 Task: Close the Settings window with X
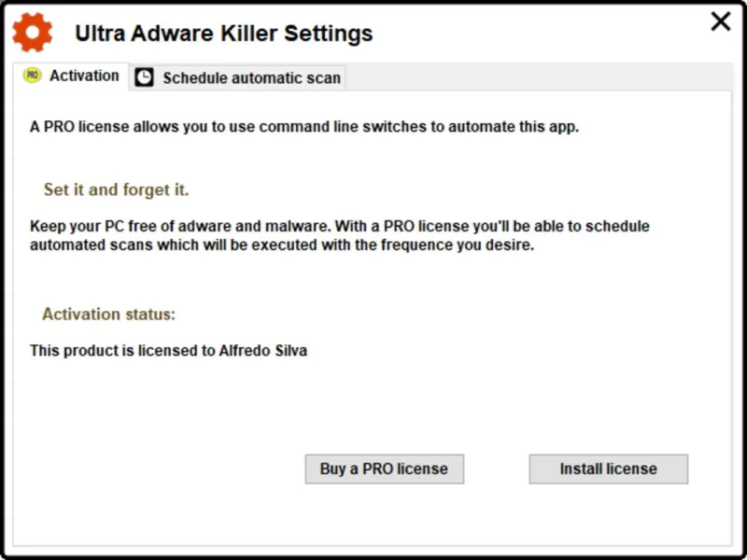(720, 21)
